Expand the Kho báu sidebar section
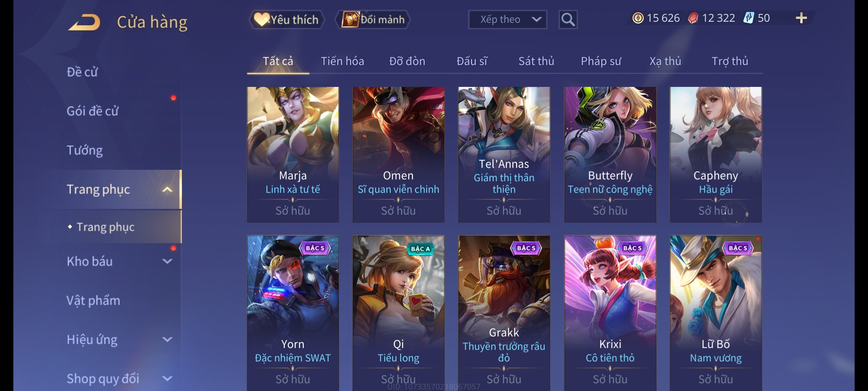Image resolution: width=868 pixels, height=391 pixels. (167, 261)
